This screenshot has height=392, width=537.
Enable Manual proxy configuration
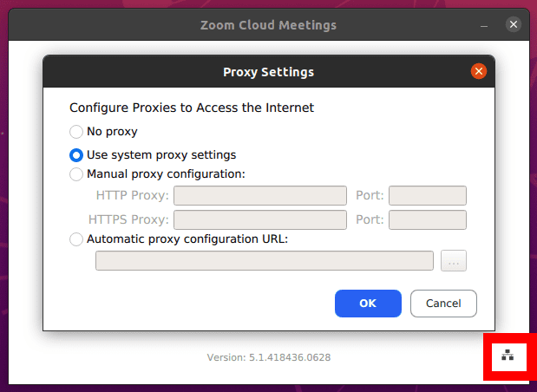pyautogui.click(x=76, y=174)
